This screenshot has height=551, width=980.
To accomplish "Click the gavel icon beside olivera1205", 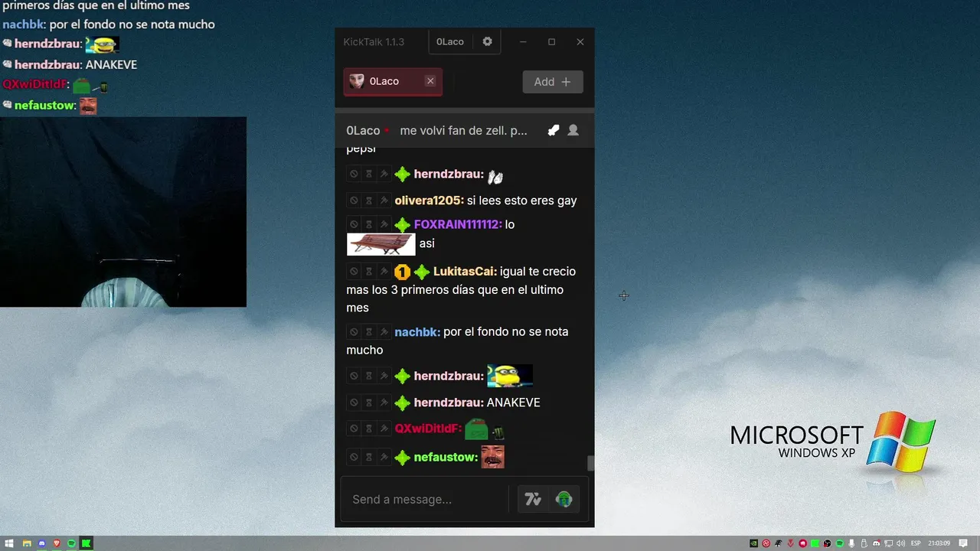I will [x=384, y=201].
